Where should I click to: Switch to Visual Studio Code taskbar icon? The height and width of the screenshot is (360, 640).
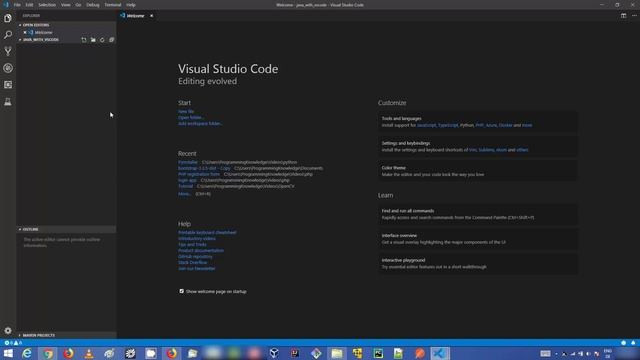440,353
